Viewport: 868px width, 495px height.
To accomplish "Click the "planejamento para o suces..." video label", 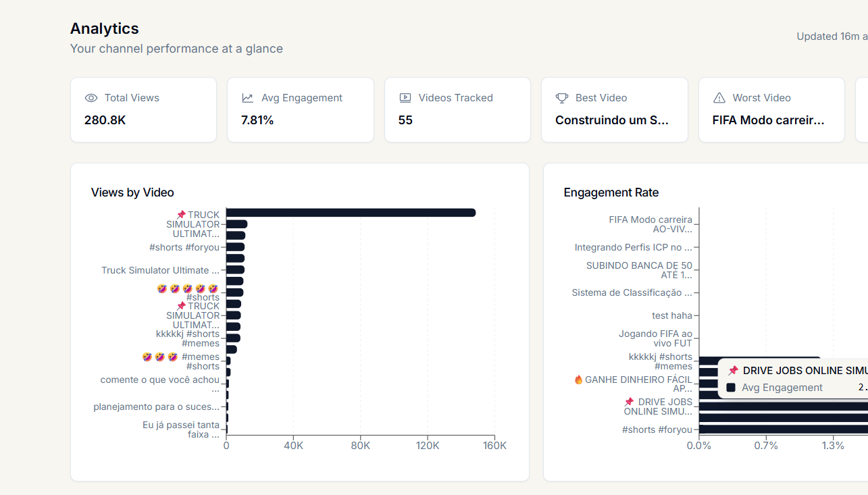I will point(156,407).
